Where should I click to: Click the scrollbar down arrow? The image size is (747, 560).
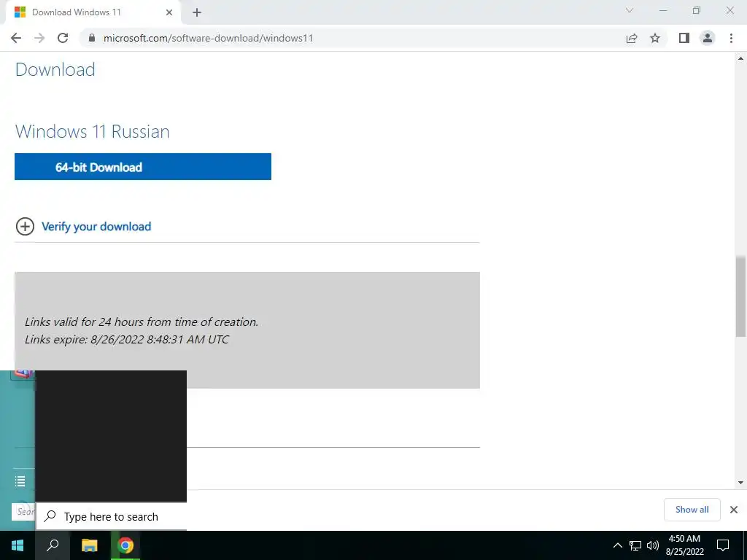740,483
